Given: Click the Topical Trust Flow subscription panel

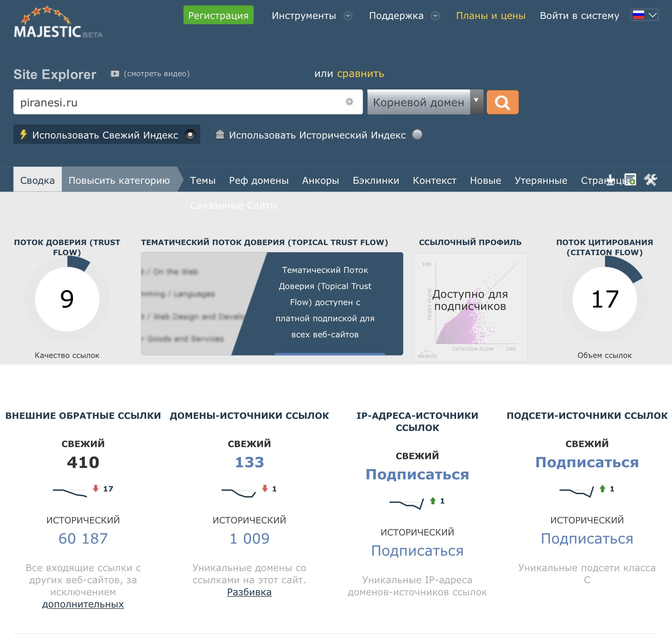Looking at the screenshot, I should pyautogui.click(x=272, y=303).
